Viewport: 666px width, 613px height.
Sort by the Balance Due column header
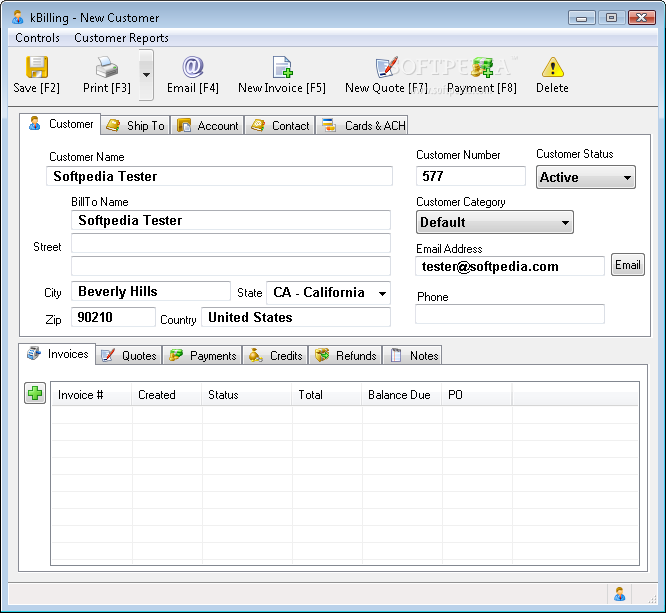pos(402,395)
